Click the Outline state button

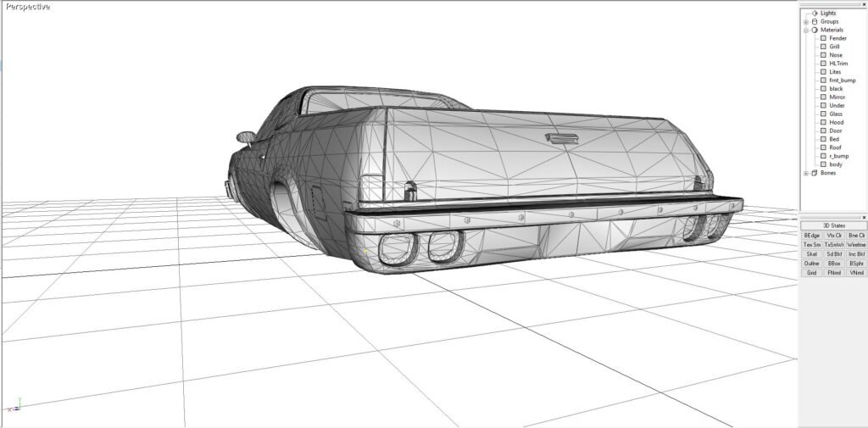coord(811,264)
